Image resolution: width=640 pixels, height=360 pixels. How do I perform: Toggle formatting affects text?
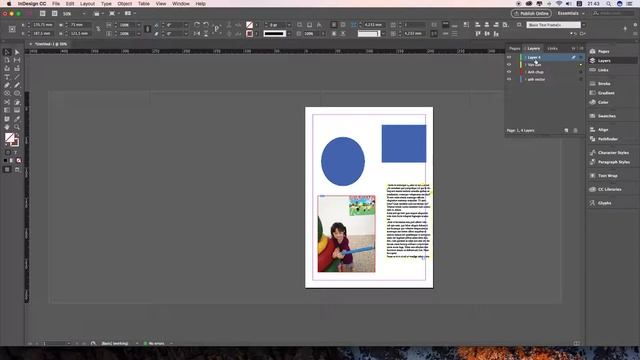coord(16,152)
